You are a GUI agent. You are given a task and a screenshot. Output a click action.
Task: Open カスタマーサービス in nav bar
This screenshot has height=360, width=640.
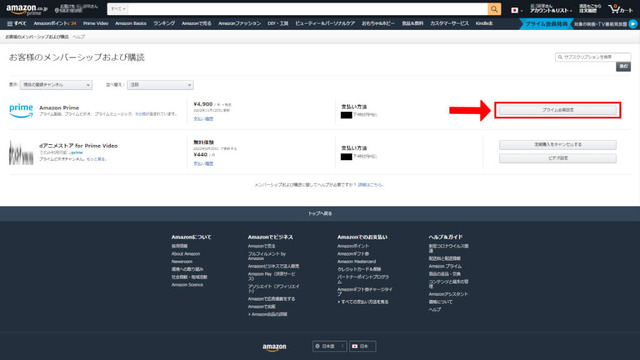point(449,24)
